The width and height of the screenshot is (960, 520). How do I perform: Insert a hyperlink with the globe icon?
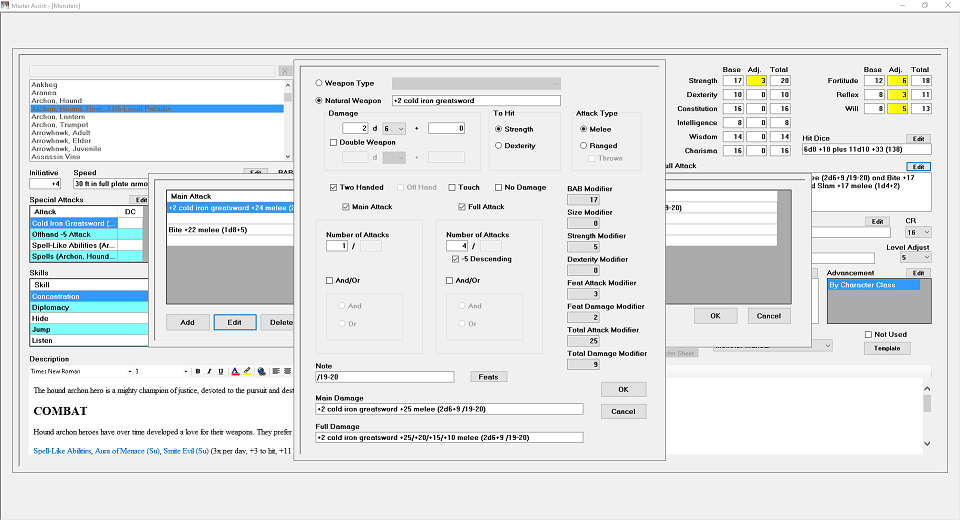261,371
